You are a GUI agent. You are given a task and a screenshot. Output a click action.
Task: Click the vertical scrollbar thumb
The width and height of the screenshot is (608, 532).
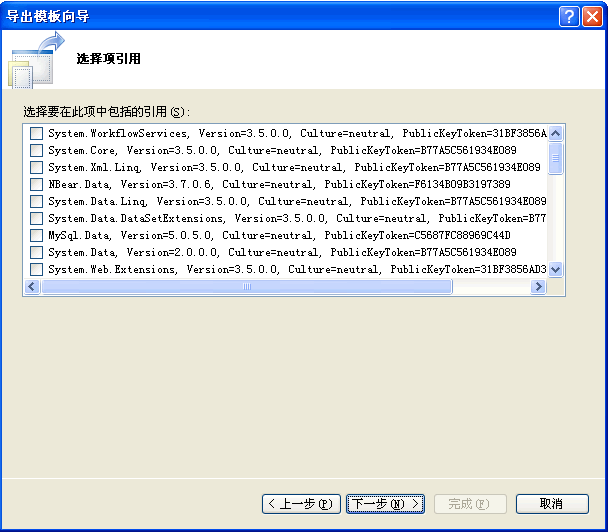click(x=555, y=158)
